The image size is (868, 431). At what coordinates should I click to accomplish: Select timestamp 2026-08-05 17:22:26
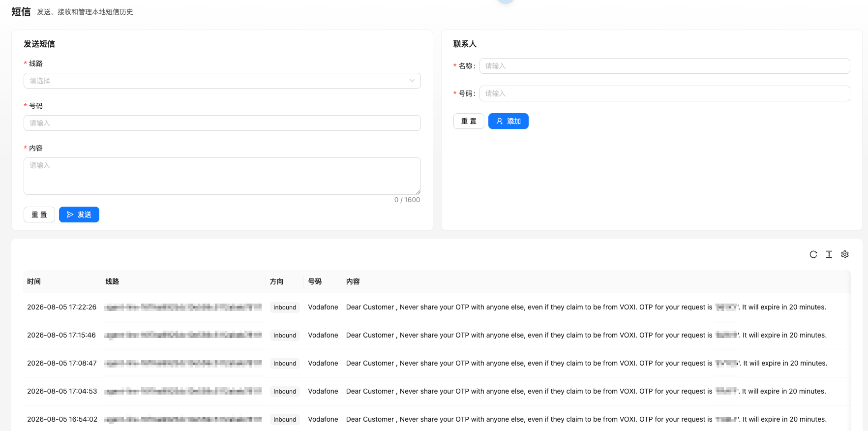tap(62, 307)
